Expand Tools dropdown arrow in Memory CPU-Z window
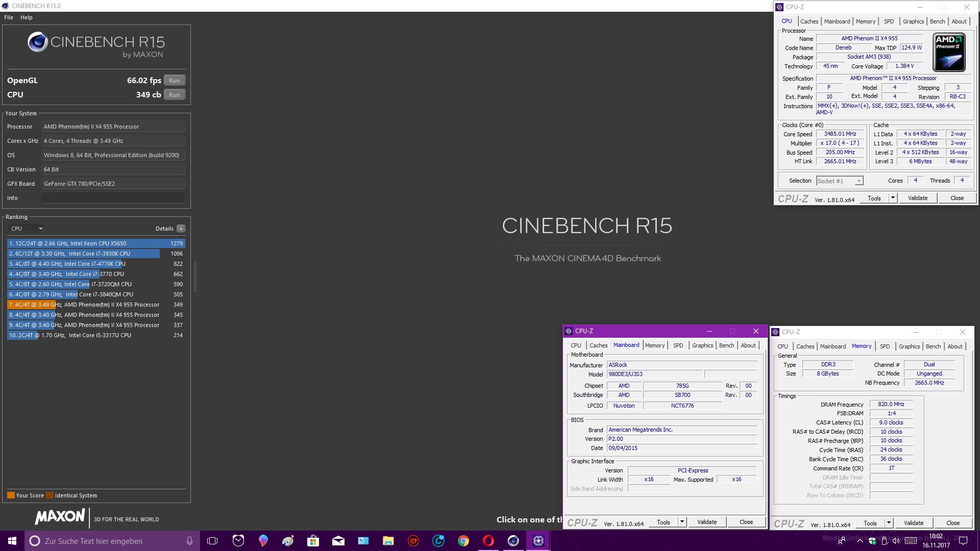The height and width of the screenshot is (551, 980). 889,523
